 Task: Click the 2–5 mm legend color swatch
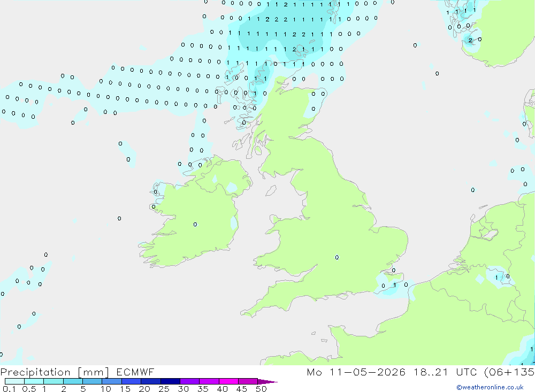tap(73, 381)
